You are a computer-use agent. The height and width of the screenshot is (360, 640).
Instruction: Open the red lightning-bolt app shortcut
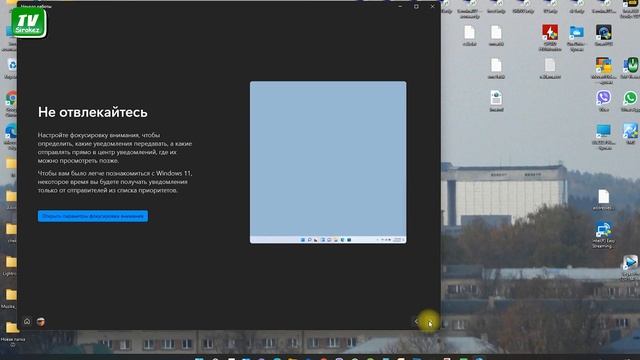click(550, 37)
